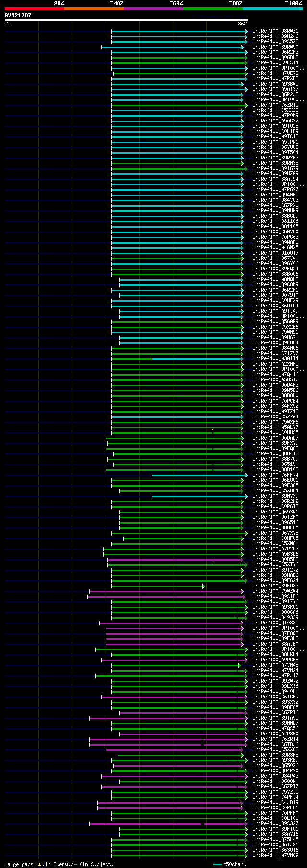Select subject label UniRef100_A5AGX2
Viewport: 307px width, 868px height.
[x=275, y=121]
